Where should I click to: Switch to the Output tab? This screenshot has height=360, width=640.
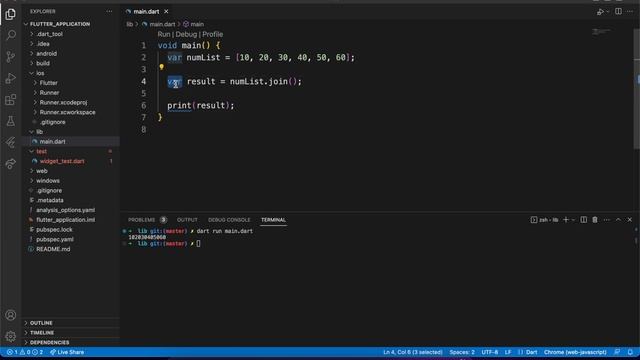[187, 220]
